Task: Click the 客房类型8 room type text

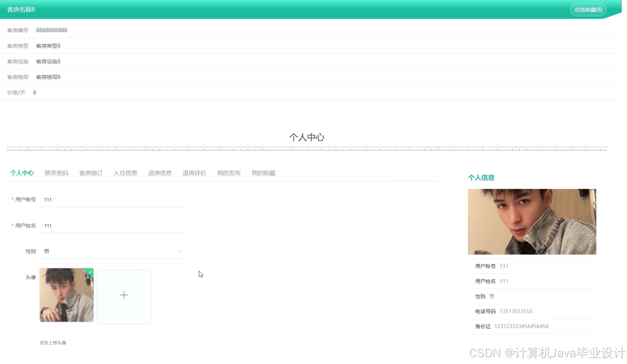Action: coord(47,46)
